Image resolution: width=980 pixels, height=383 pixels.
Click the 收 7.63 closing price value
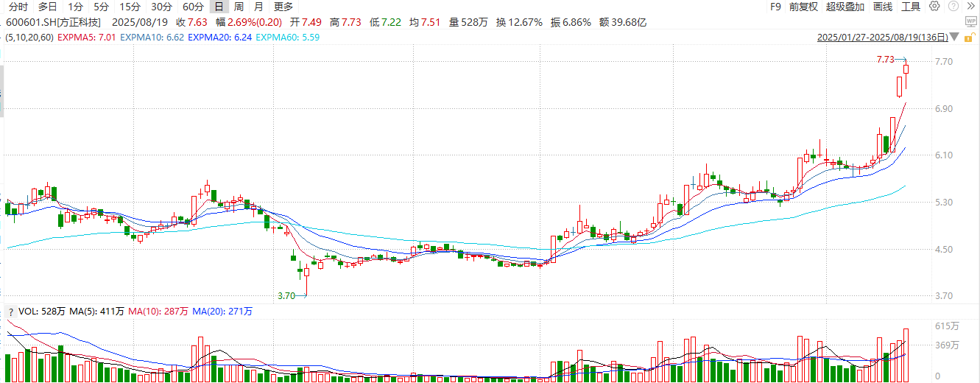191,22
